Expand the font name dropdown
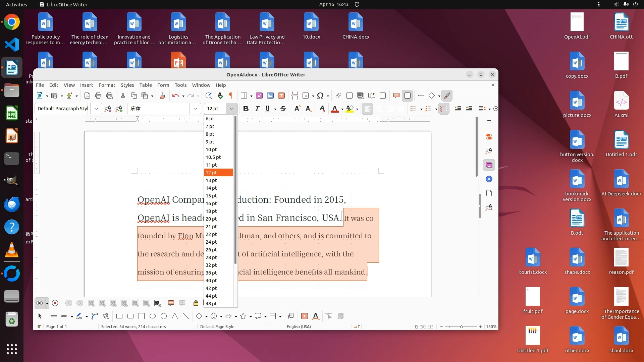 (195, 109)
